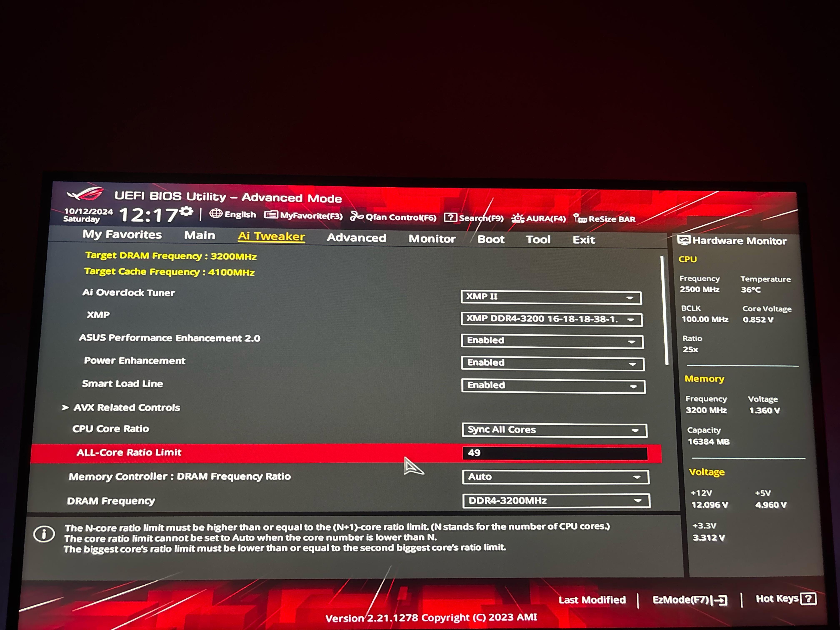This screenshot has height=630, width=840.
Task: Open ASUS Performance Enhancement 2.0 dropdown
Action: (552, 341)
